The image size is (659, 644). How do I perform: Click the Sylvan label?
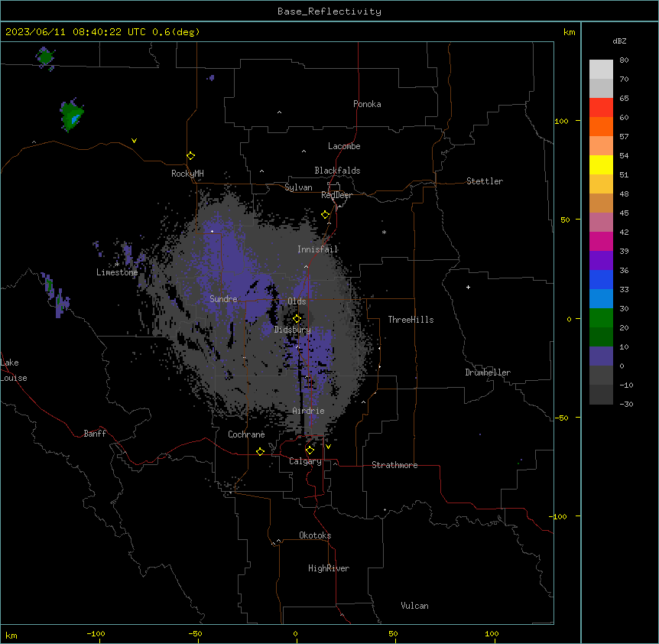coord(298,187)
